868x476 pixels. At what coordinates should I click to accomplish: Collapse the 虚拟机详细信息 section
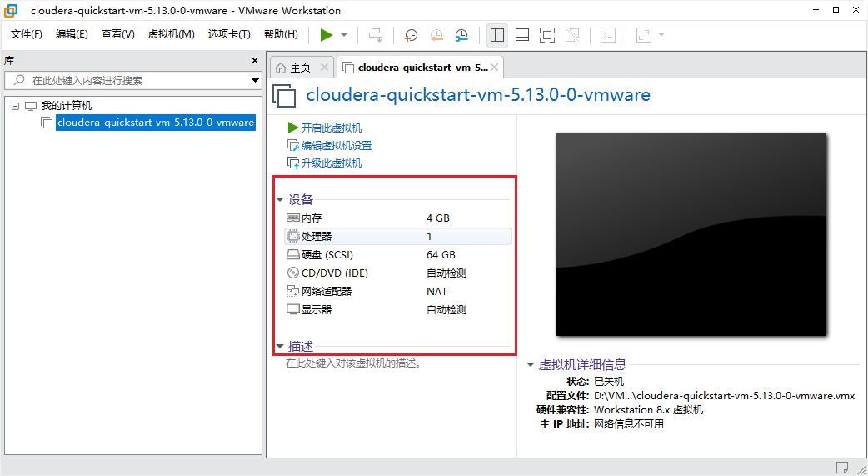click(531, 364)
